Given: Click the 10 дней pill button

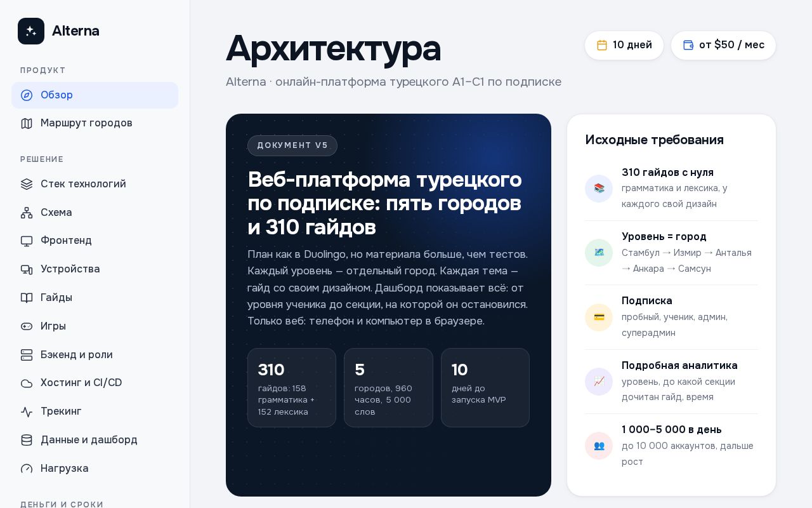Looking at the screenshot, I should pos(624,45).
